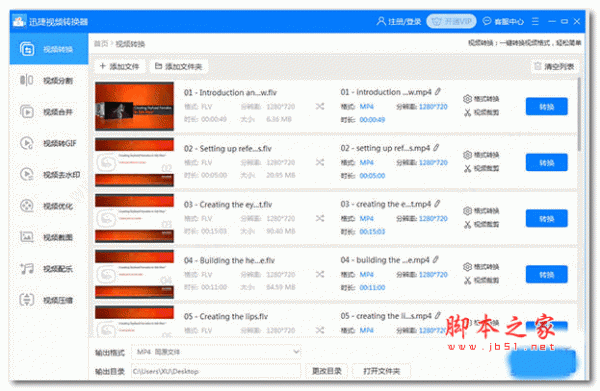Open 格式转换 settings for 02 - Setting up
The width and height of the screenshot is (600, 391).
pyautogui.click(x=481, y=155)
